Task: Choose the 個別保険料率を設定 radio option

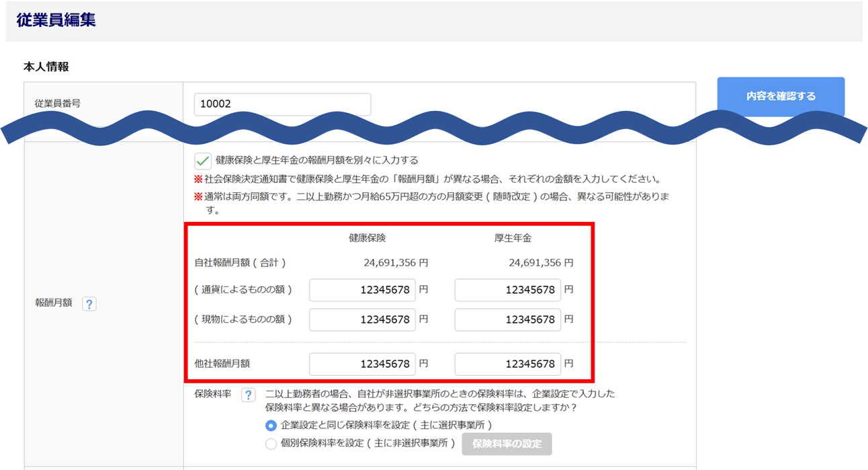Action: pyautogui.click(x=271, y=444)
